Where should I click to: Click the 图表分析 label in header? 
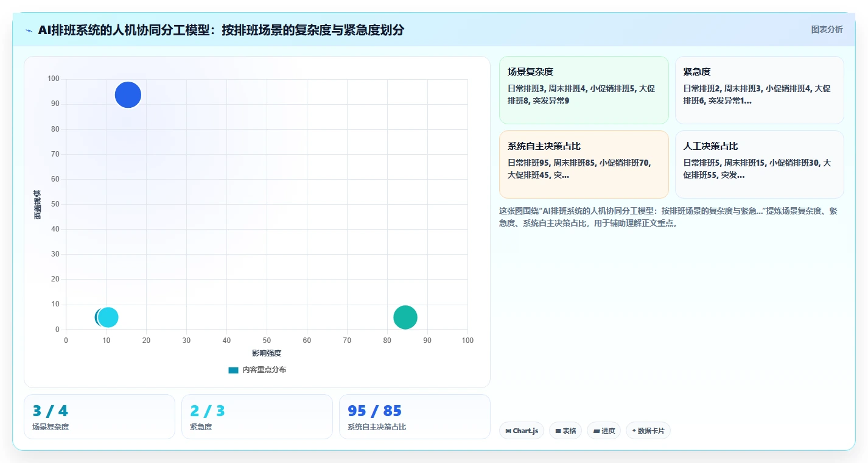(827, 29)
